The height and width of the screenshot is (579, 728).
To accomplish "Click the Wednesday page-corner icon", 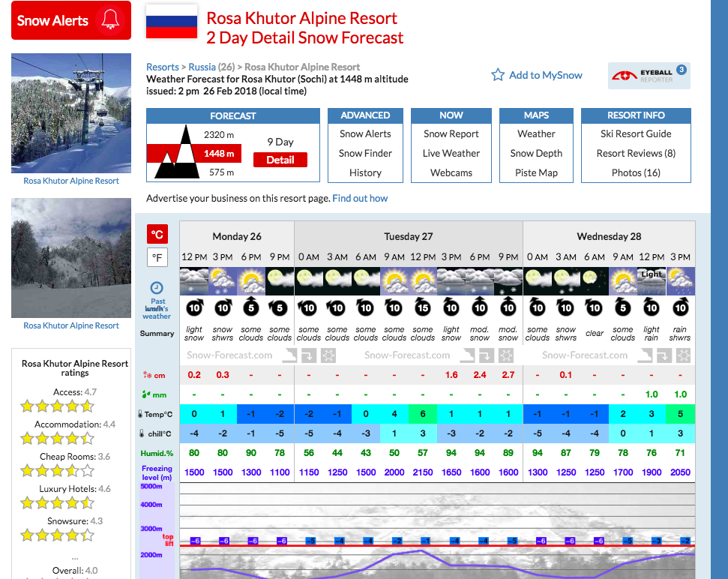I will 645,355.
